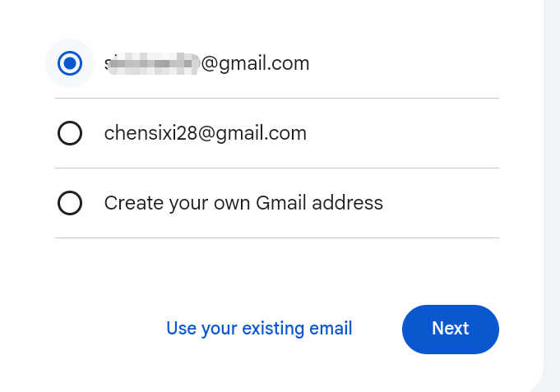Click the empty circle beside chensixi28@gmail.com

pyautogui.click(x=70, y=133)
